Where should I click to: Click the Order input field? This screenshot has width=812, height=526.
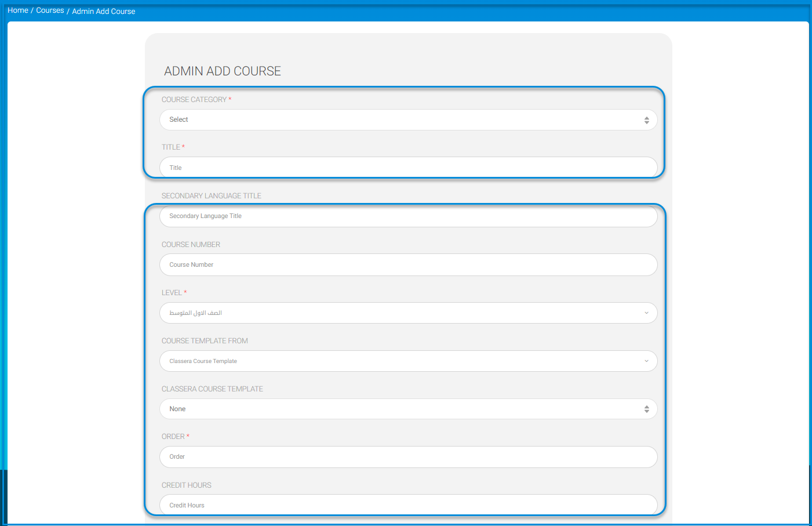click(x=409, y=457)
